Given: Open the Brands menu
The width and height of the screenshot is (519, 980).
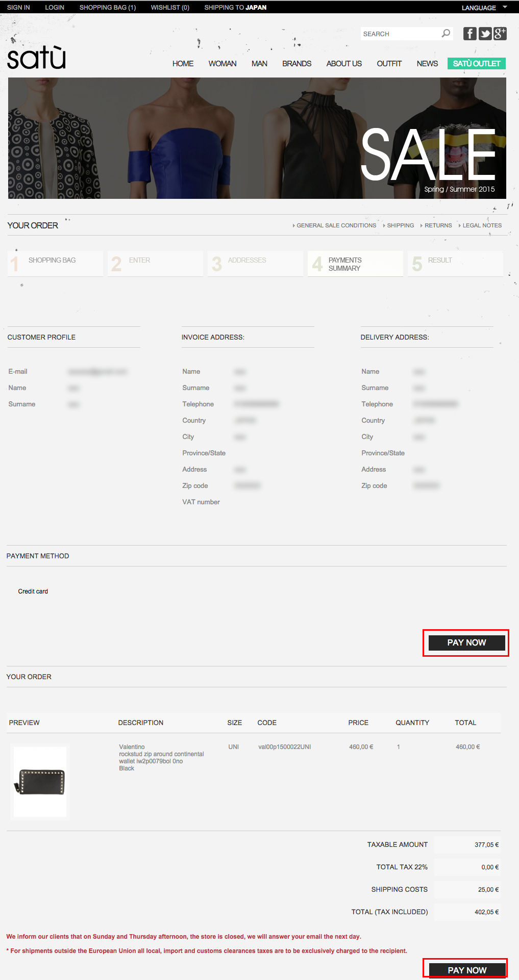Looking at the screenshot, I should [x=297, y=64].
